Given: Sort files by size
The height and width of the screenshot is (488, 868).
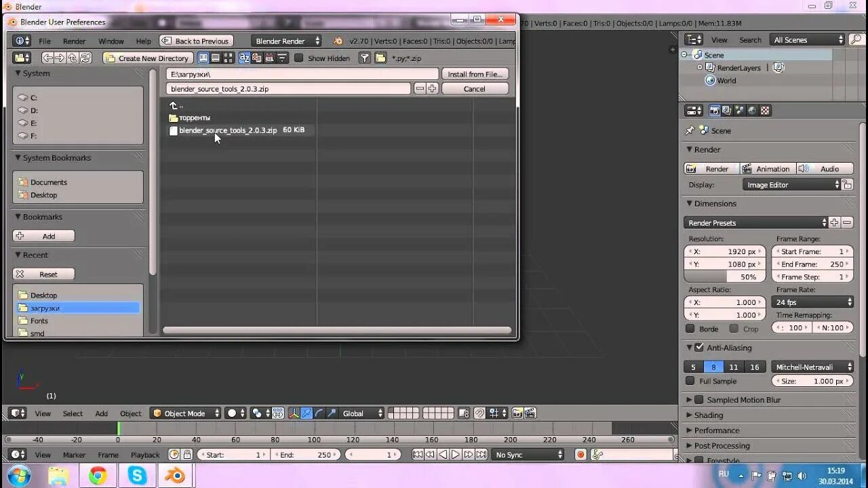Looking at the screenshot, I should click(x=282, y=58).
